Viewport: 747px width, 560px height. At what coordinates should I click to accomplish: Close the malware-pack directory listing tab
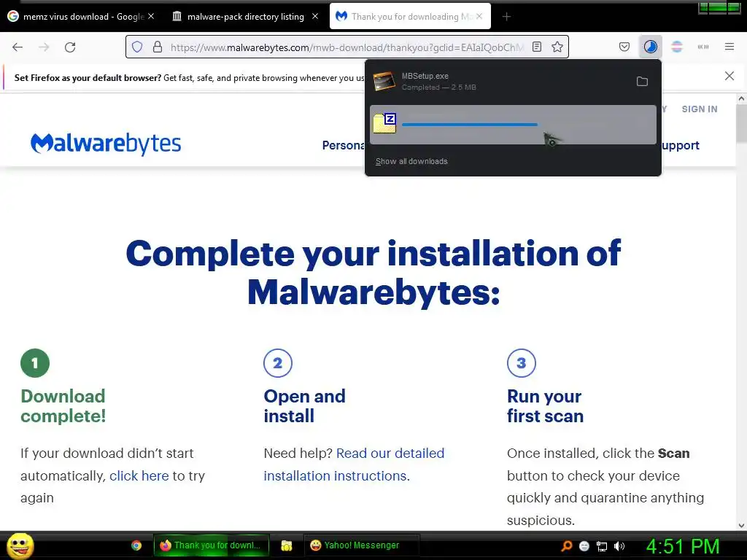tap(315, 17)
